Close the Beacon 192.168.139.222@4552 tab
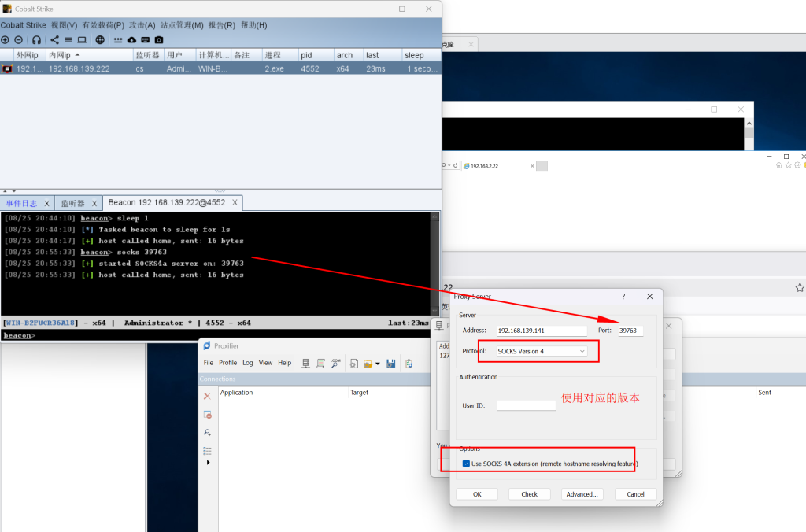Image resolution: width=806 pixels, height=532 pixels. tap(235, 202)
